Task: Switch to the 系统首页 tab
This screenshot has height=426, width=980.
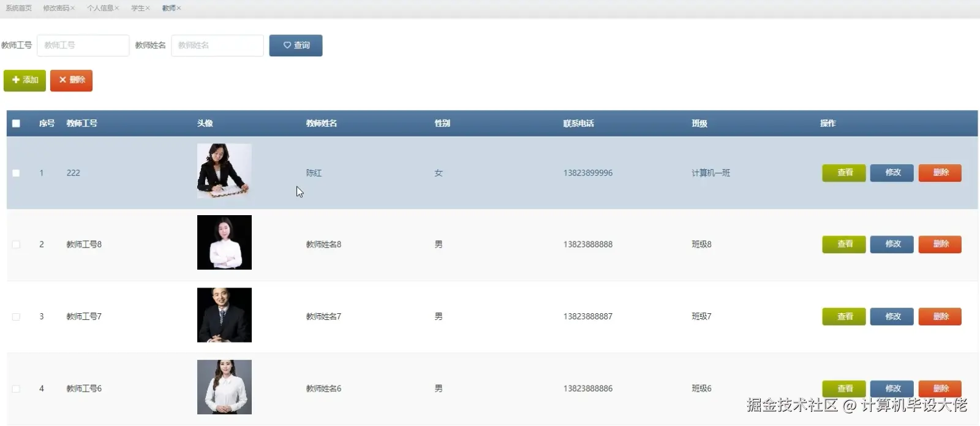Action: (x=19, y=8)
